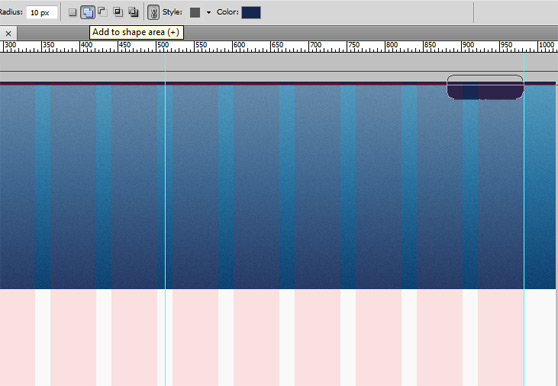
Task: Pick Exclude overlapping shape areas icon
Action: point(133,12)
